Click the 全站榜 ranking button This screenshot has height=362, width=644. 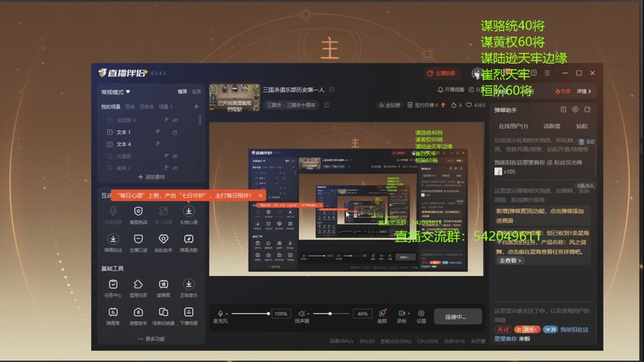click(x=390, y=105)
